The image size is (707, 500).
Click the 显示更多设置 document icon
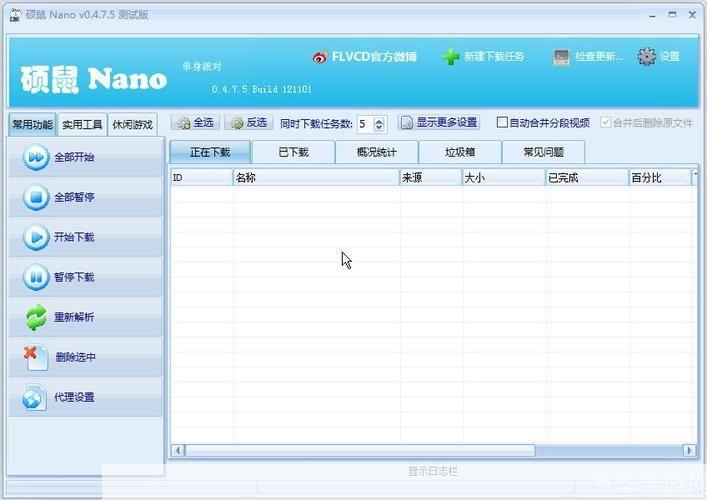(x=407, y=123)
